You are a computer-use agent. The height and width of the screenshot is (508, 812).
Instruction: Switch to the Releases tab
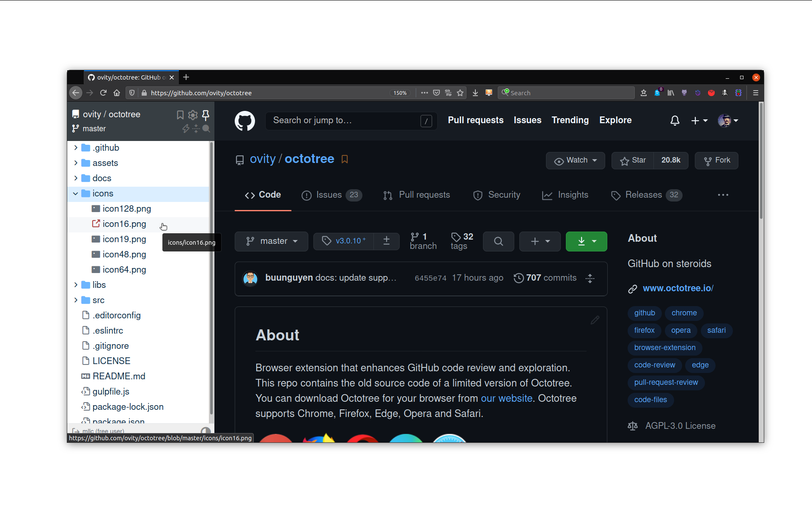coord(646,195)
